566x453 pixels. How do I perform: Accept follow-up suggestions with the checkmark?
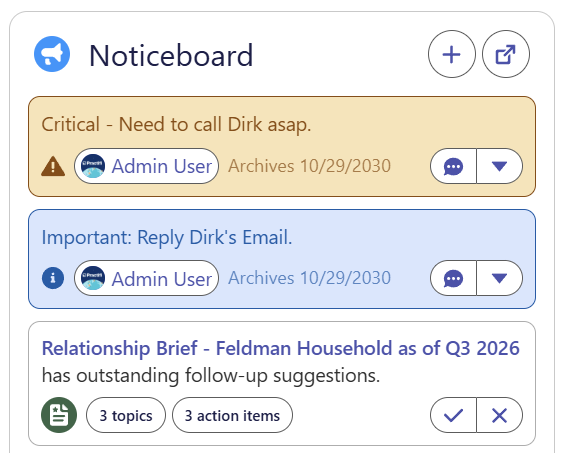tap(453, 415)
